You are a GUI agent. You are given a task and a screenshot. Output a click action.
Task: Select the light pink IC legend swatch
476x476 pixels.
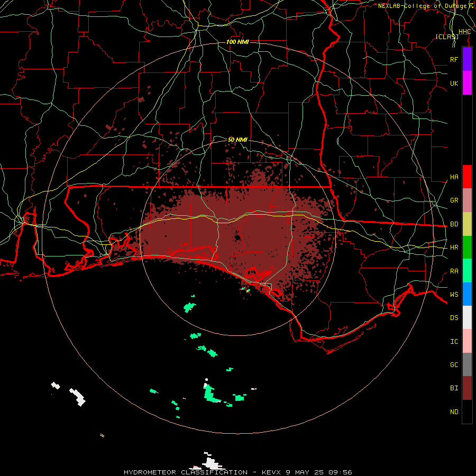(x=467, y=341)
